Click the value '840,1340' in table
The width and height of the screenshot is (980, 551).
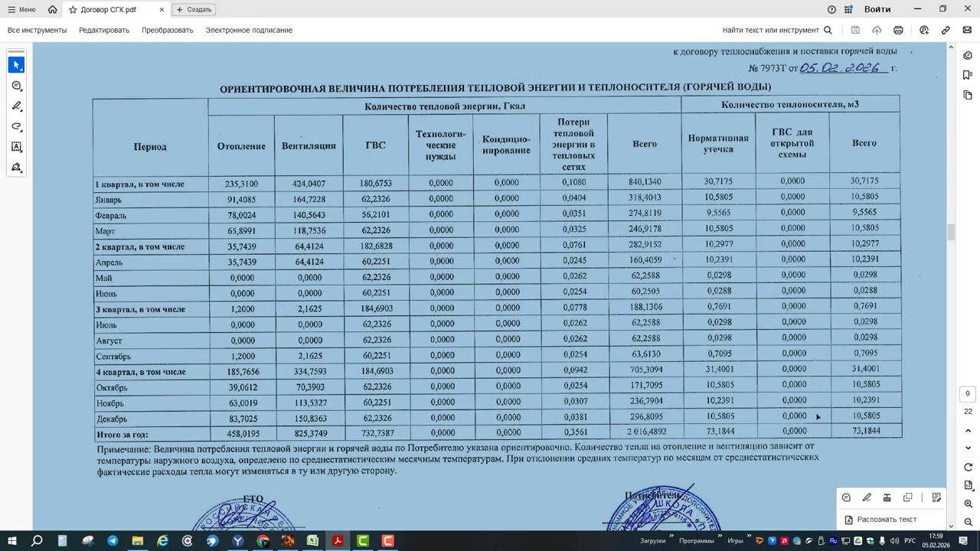pyautogui.click(x=645, y=182)
